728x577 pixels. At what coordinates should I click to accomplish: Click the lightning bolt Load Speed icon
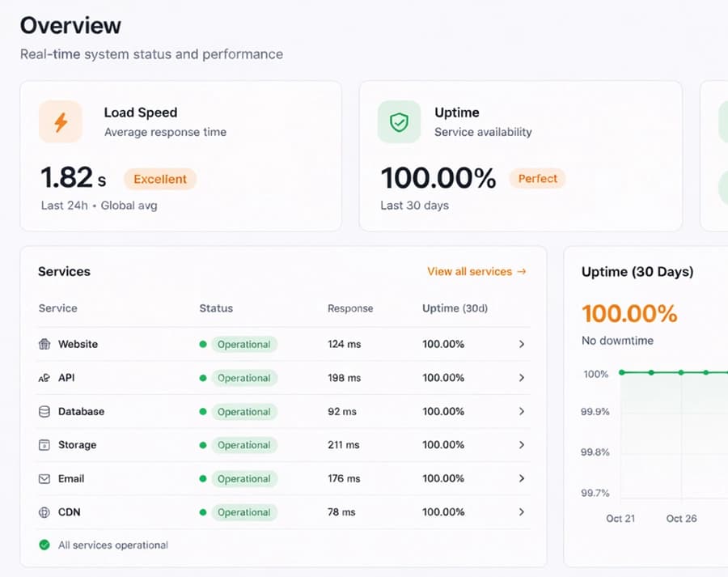pos(61,121)
